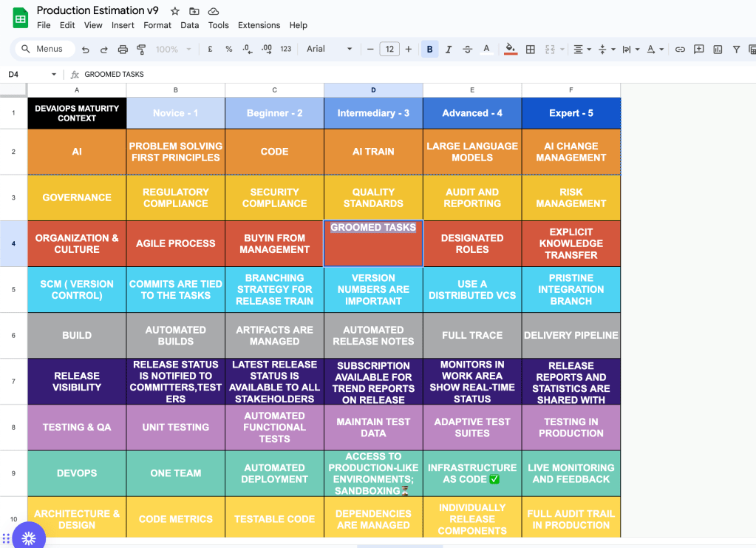This screenshot has height=548, width=756.
Task: Search the Menus box
Action: pyautogui.click(x=45, y=50)
